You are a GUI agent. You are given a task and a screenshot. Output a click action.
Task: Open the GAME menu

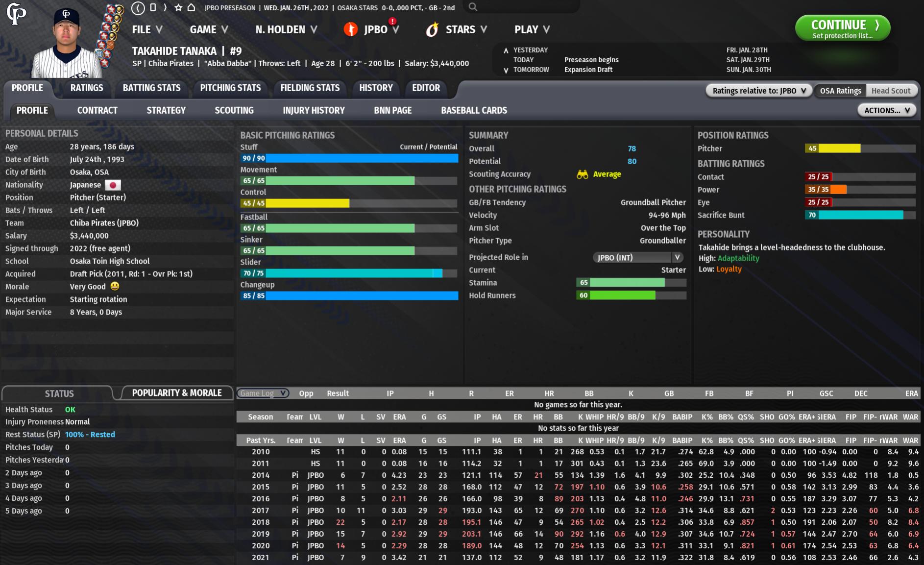point(209,29)
